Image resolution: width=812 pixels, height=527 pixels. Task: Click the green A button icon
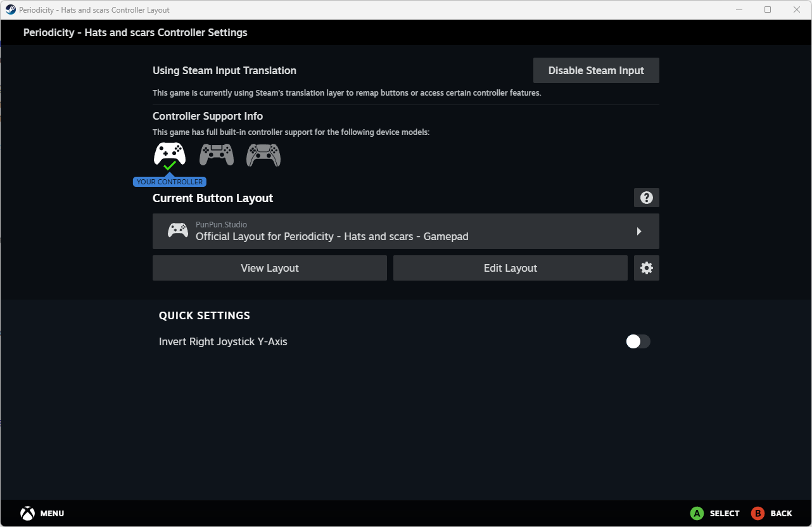[697, 513]
